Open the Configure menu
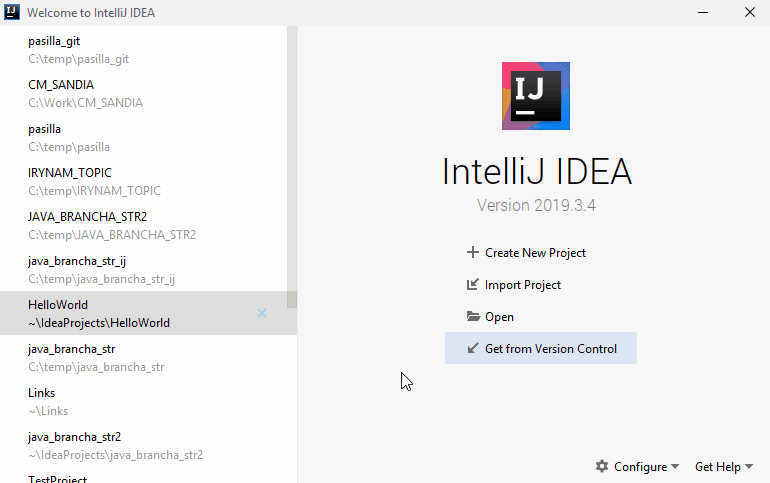770x483 pixels. pyautogui.click(x=640, y=467)
